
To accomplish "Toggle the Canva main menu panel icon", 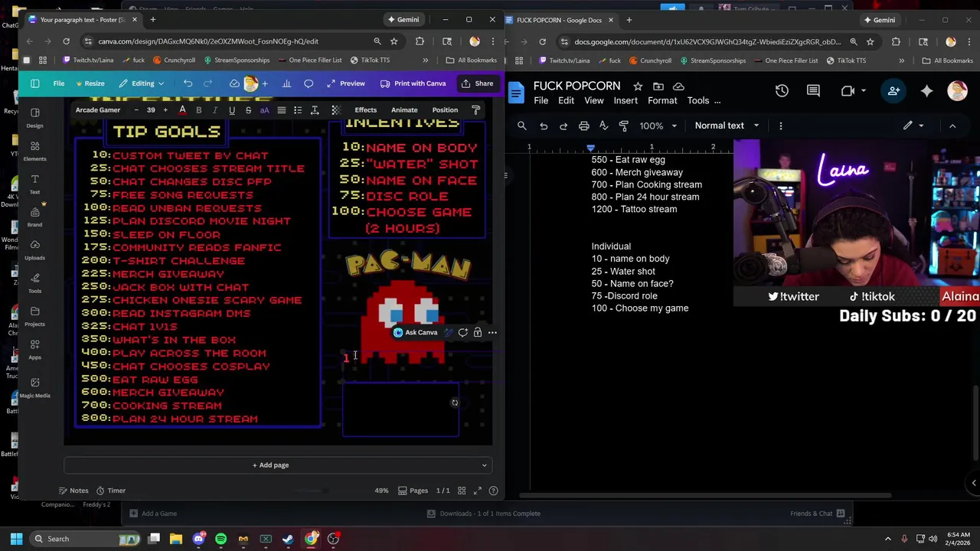I will [x=34, y=83].
